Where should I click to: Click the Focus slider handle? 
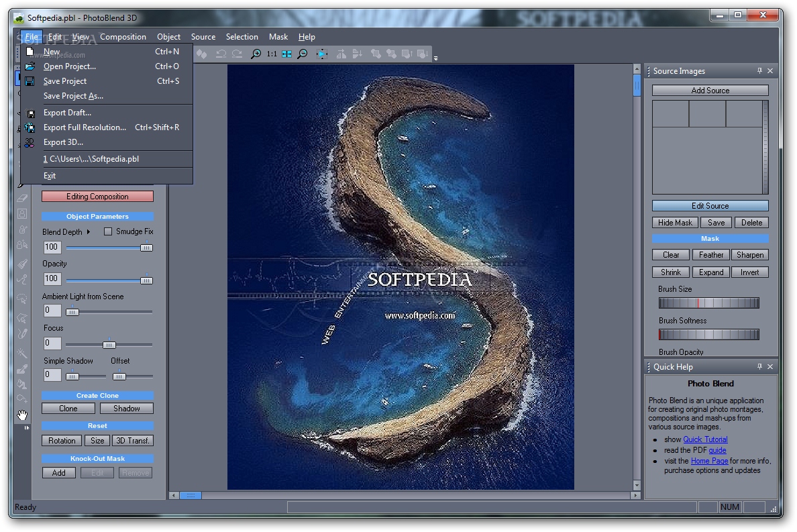(x=109, y=345)
